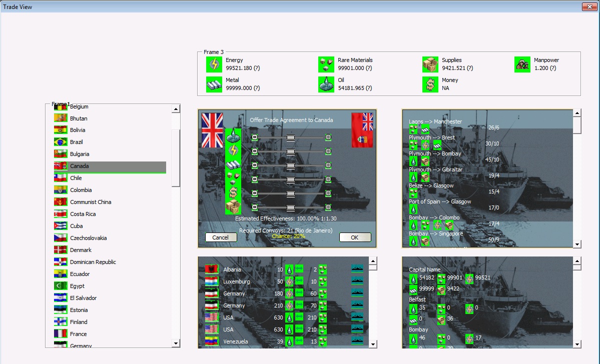Click the handle of the oil trade slider
This screenshot has height=364, width=600.
(x=290, y=137)
